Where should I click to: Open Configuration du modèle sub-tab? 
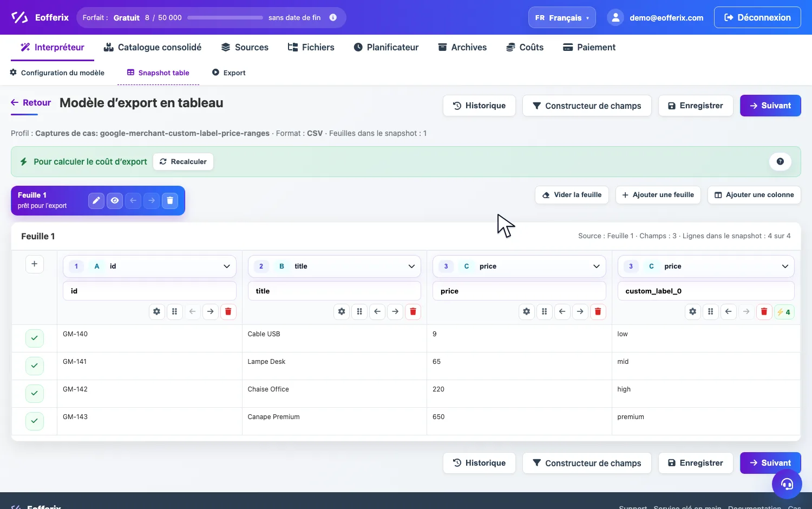click(x=57, y=73)
